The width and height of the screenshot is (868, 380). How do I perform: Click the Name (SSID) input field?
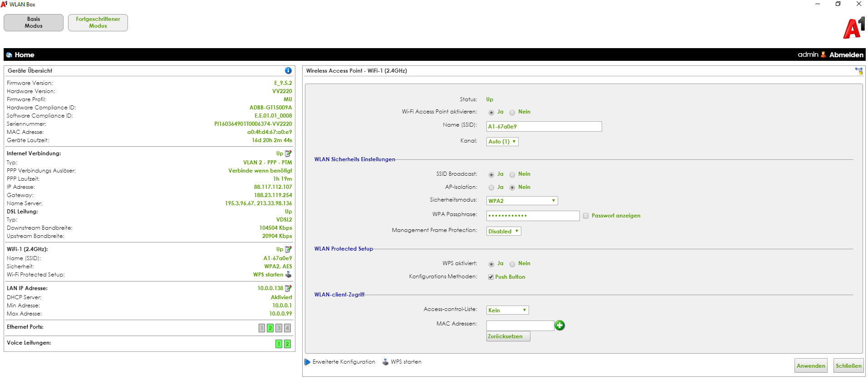(544, 126)
